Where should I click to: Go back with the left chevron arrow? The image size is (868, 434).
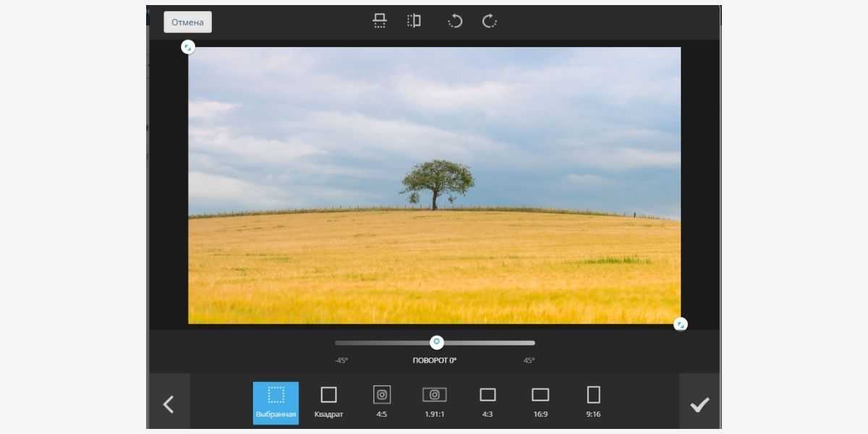coord(169,404)
